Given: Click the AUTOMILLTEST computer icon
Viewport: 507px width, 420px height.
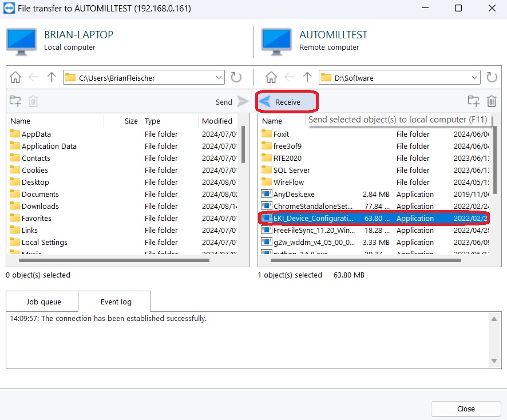Looking at the screenshot, I should pos(276,42).
